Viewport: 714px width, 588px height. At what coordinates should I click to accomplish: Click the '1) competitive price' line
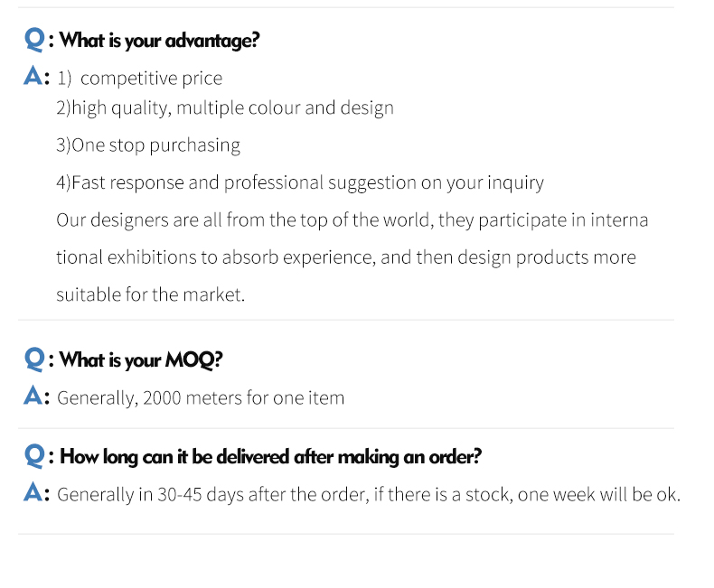(140, 79)
